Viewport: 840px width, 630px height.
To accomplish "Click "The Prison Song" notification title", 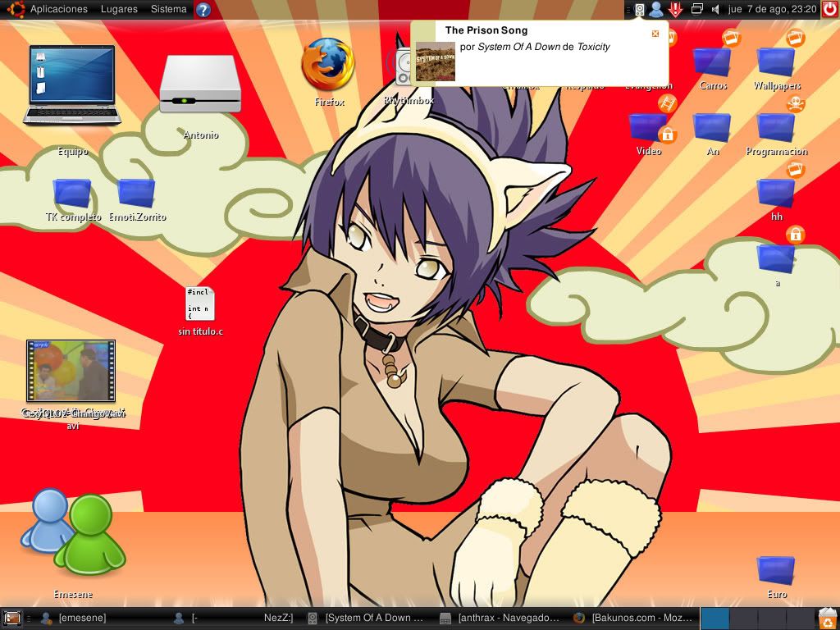I will 486,30.
